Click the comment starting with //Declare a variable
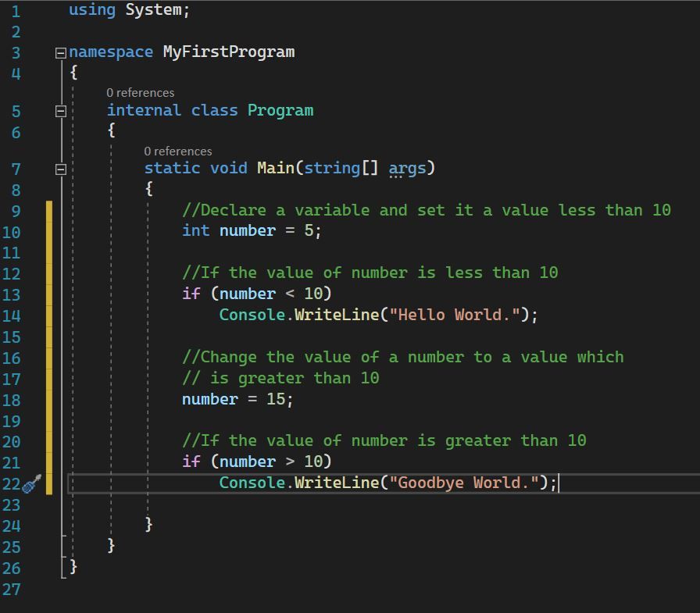 point(426,210)
